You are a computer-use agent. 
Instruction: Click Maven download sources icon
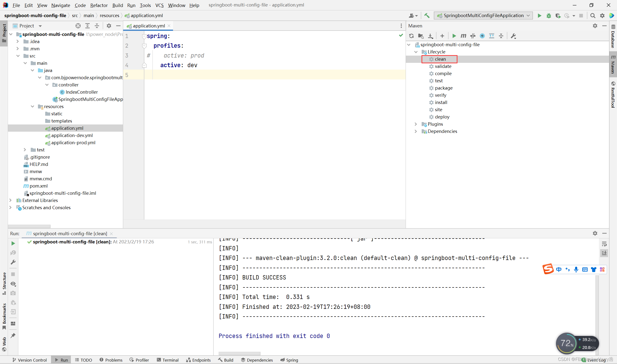[430, 36]
